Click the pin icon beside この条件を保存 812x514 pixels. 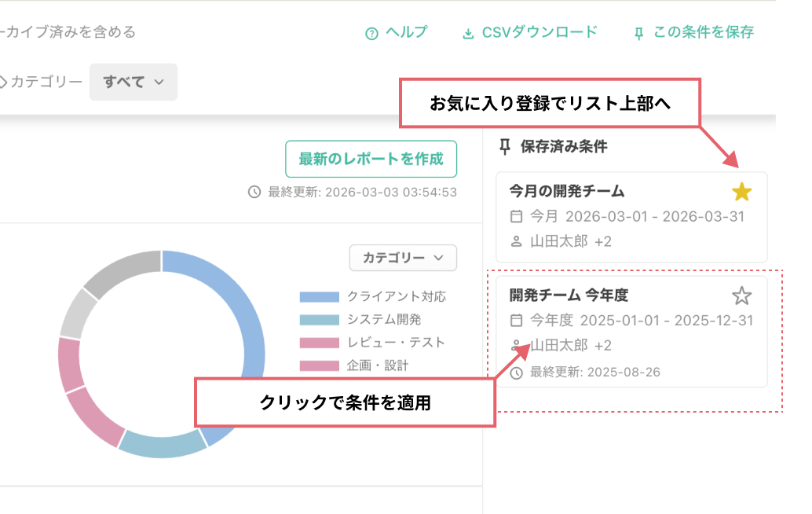pyautogui.click(x=640, y=32)
